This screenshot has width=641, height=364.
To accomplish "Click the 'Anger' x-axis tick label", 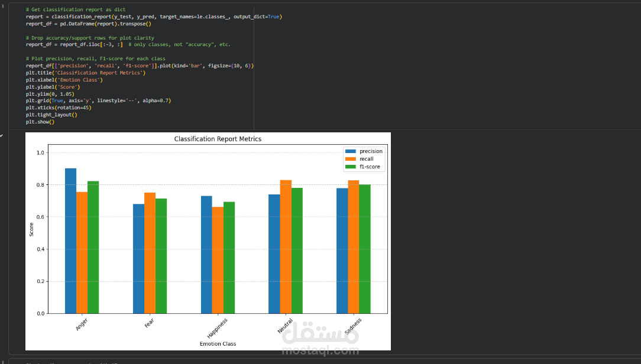I will 82,324.
